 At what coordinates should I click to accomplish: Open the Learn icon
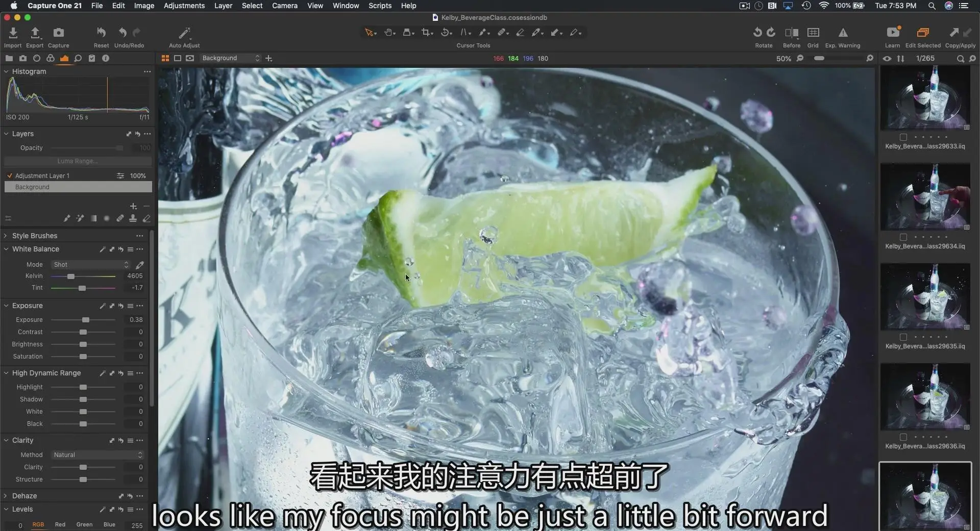tap(893, 33)
